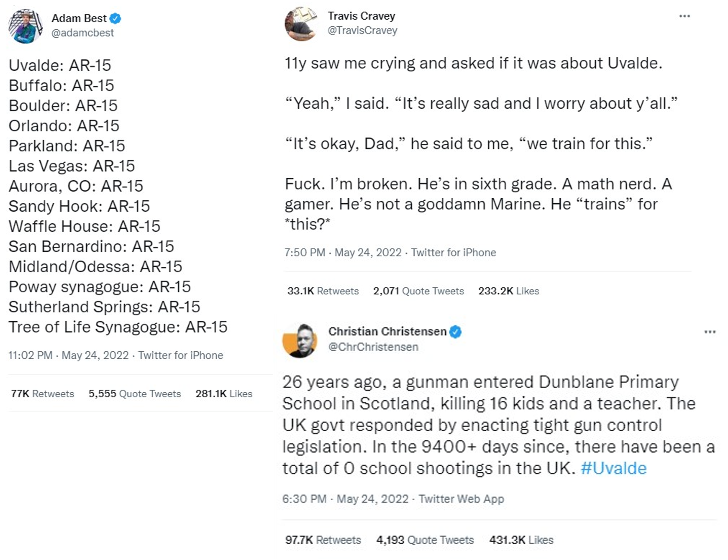Click the Twitter Web App source label
The width and height of the screenshot is (728, 560).
click(x=461, y=499)
